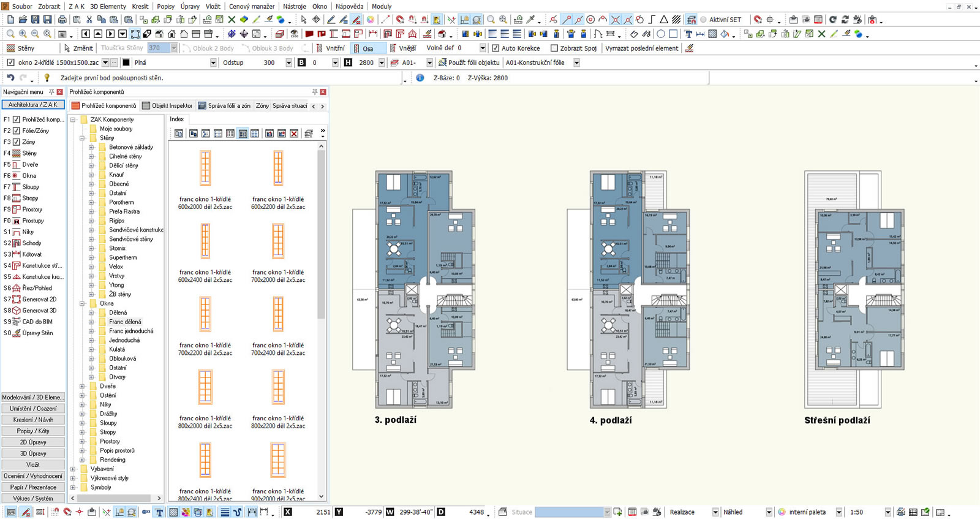Screen dimensions: 980x519
Task: Click the Cut scissors icon in the toolbar
Action: [89, 20]
